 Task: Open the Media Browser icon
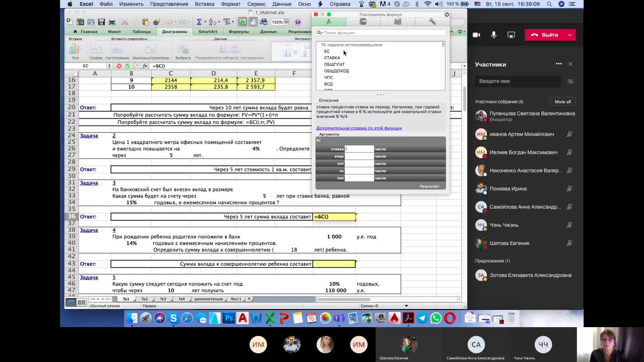(x=264, y=22)
